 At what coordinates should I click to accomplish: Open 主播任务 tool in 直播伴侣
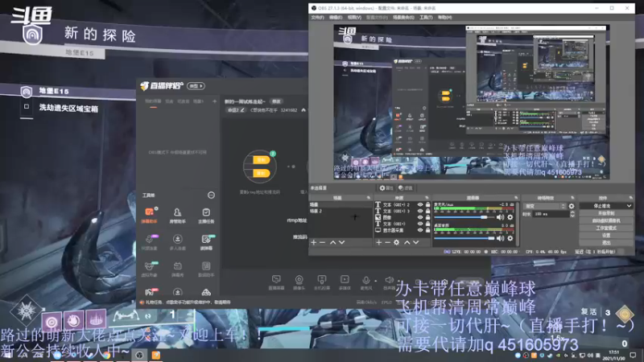coord(206,215)
